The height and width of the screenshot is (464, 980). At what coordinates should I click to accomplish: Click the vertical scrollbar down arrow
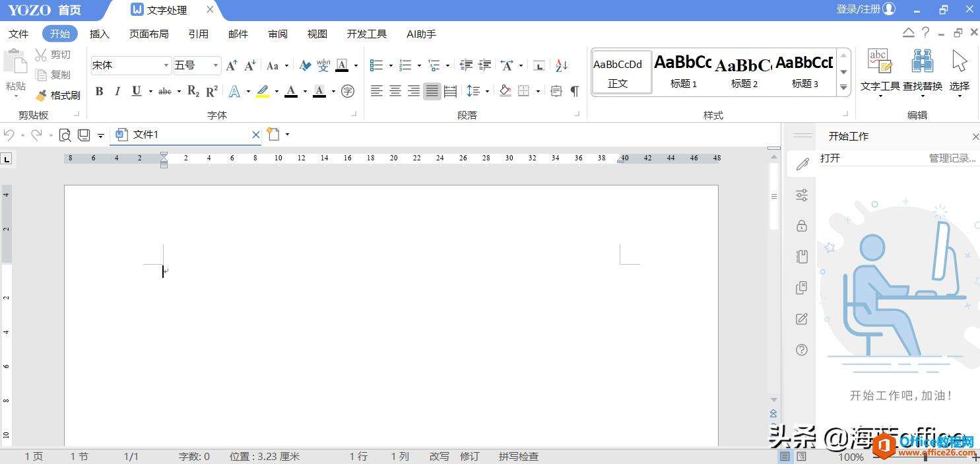pos(774,401)
